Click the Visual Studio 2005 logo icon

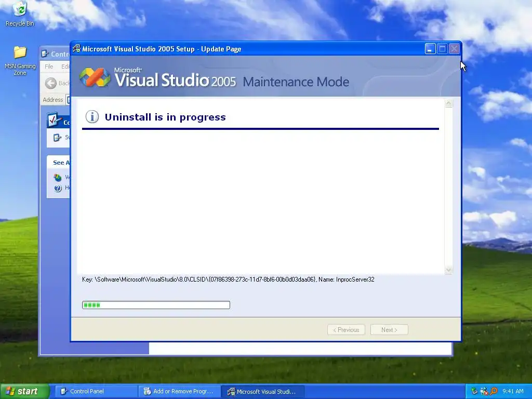tap(95, 77)
